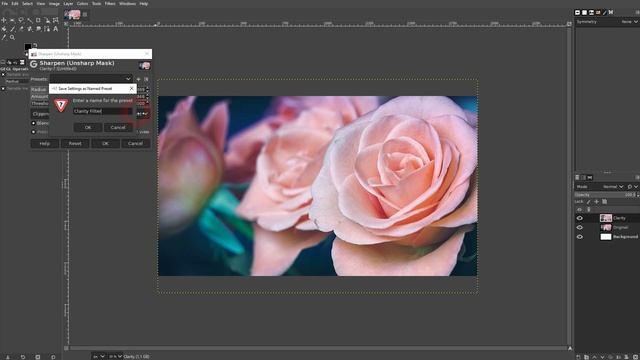Viewport: 640px width, 360px height.
Task: Open the Colors menu
Action: [82, 4]
